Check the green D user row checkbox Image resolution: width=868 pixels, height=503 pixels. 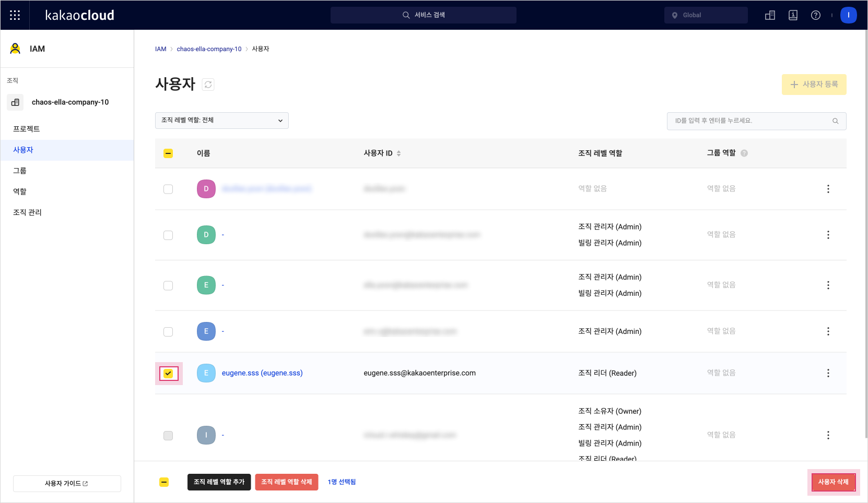[168, 235]
